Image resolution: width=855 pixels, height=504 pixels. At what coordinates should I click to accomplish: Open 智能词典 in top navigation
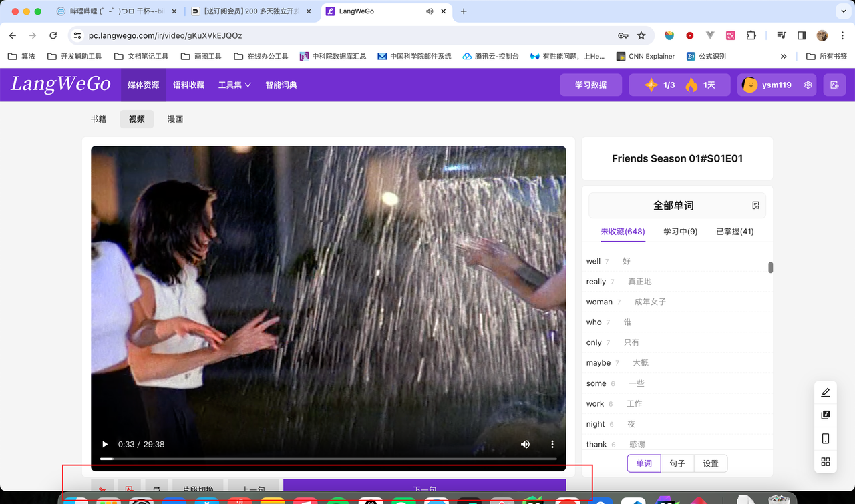(281, 85)
